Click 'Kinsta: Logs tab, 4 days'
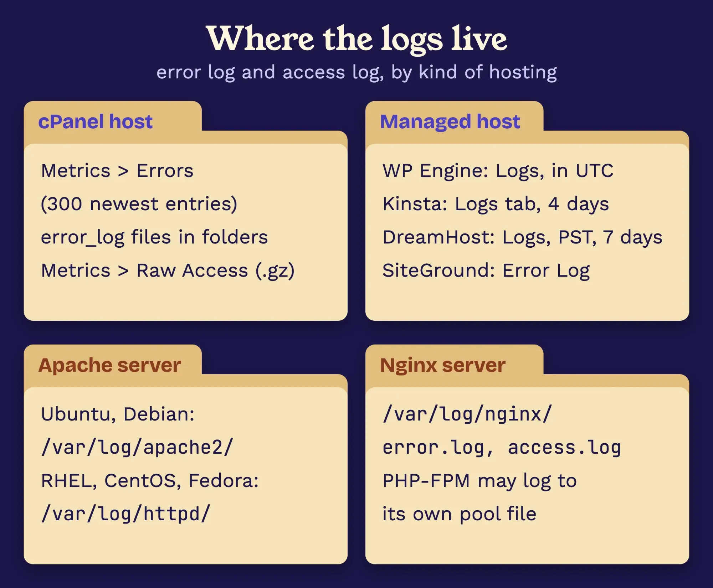This screenshot has width=713, height=588. tap(496, 205)
